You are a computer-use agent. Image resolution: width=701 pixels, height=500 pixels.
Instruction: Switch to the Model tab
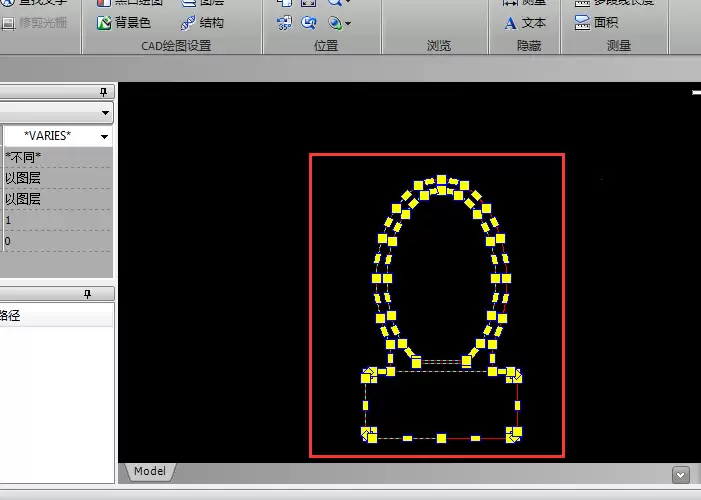(150, 471)
